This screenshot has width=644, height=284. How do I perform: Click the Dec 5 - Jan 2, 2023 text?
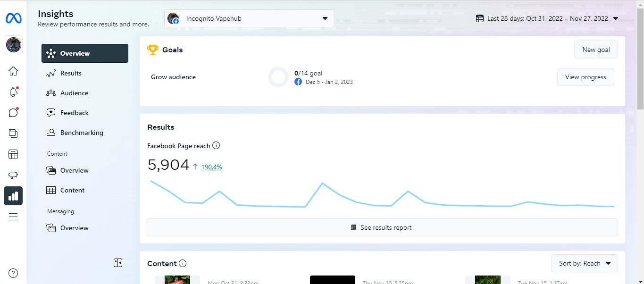pos(329,82)
